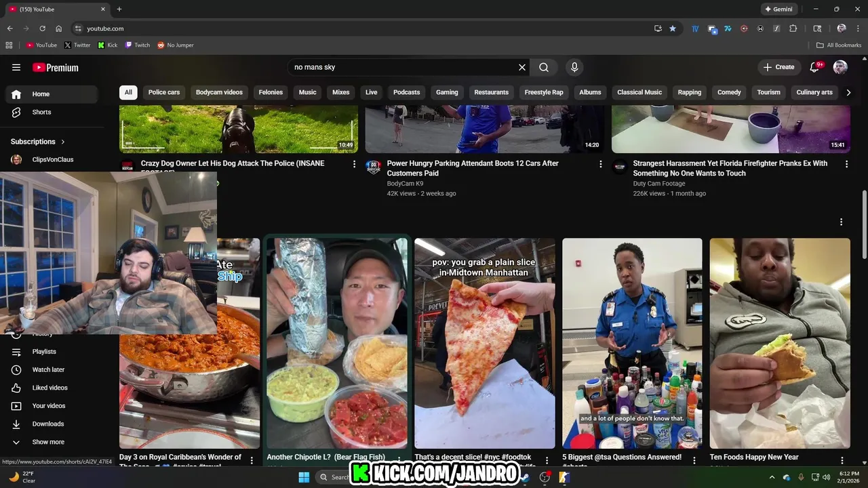
Task: Click the magnifier search button
Action: tap(544, 67)
